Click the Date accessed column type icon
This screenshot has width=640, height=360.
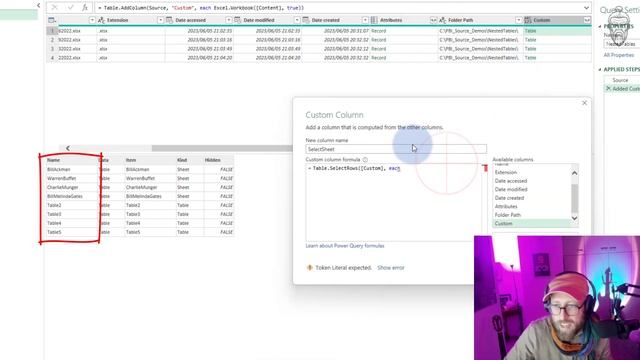pyautogui.click(x=169, y=20)
